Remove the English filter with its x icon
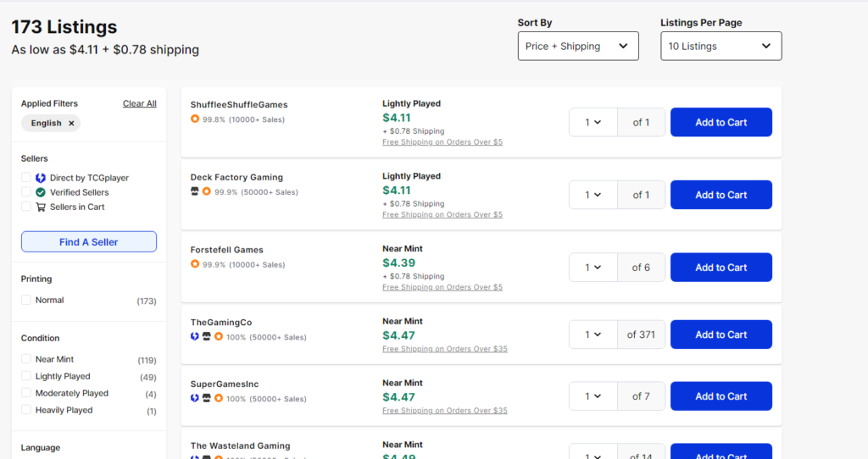 [x=71, y=124]
